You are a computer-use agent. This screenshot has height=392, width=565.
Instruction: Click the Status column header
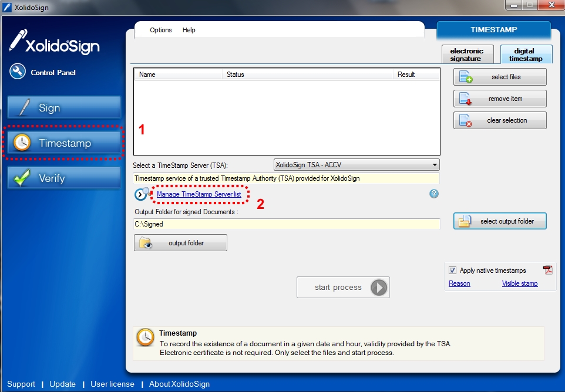[x=308, y=75]
